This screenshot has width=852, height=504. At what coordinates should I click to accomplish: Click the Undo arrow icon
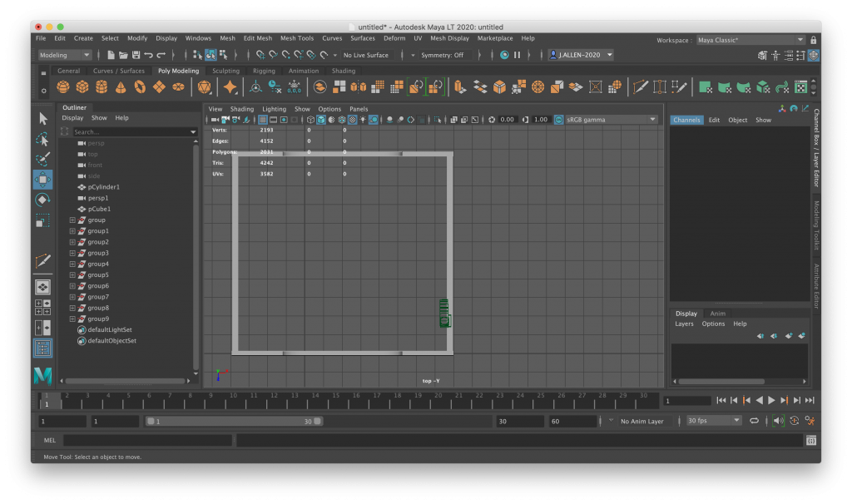click(x=148, y=55)
